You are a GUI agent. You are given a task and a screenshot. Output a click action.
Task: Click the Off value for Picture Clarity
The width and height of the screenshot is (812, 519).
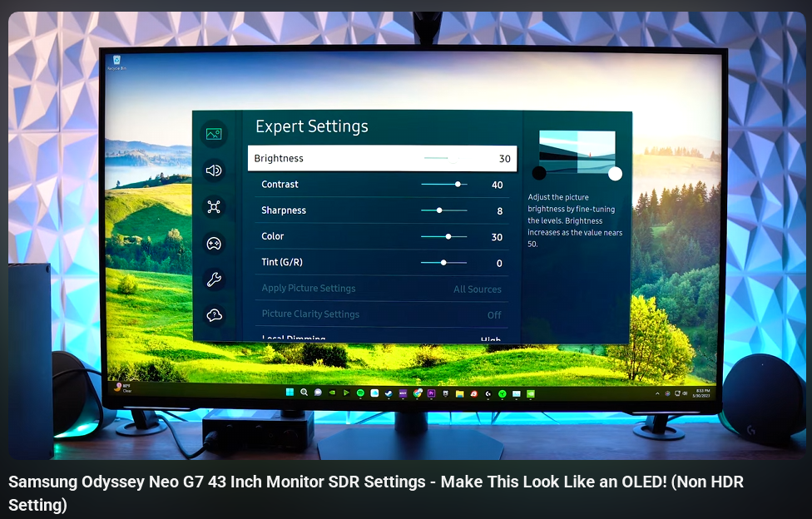[494, 315]
